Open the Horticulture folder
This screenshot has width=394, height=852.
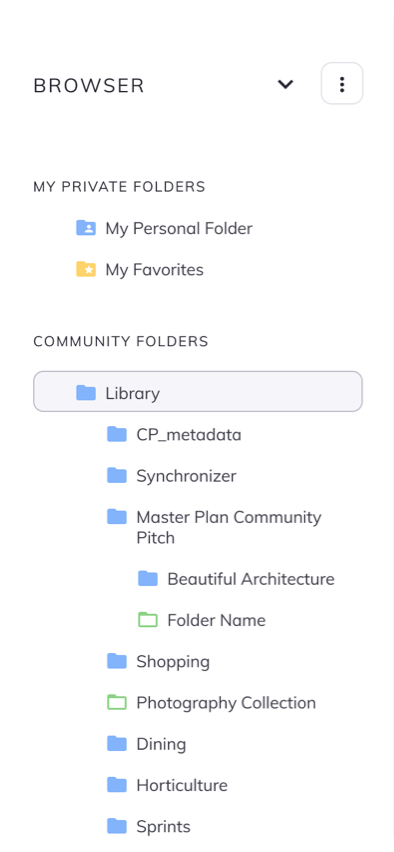(x=182, y=785)
